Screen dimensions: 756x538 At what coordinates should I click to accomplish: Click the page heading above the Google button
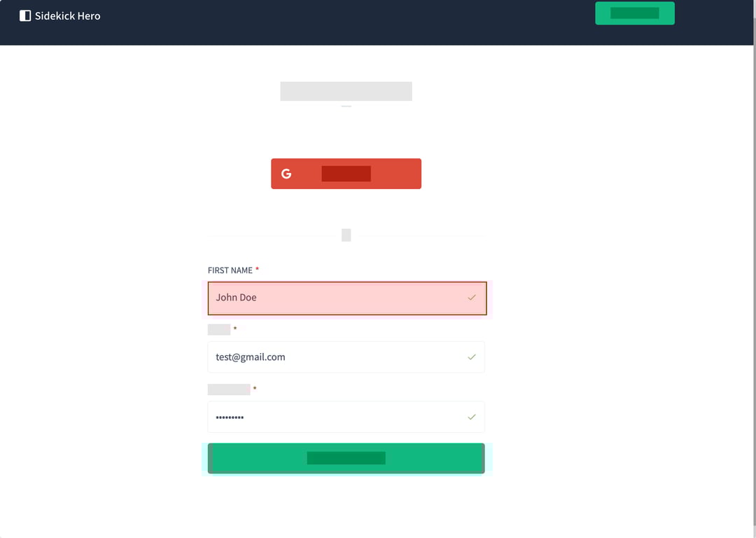click(x=346, y=91)
